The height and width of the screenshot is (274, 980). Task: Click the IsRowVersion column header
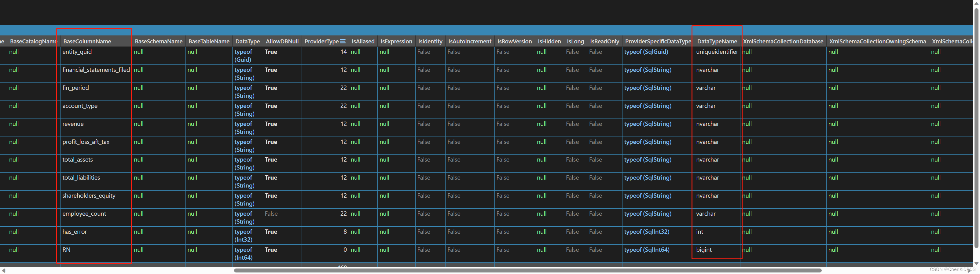[x=514, y=42]
